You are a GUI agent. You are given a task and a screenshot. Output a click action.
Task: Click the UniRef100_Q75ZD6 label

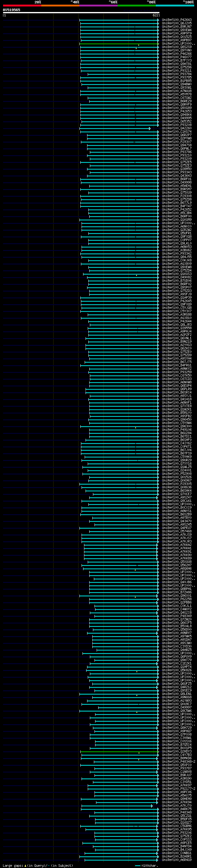177,67
